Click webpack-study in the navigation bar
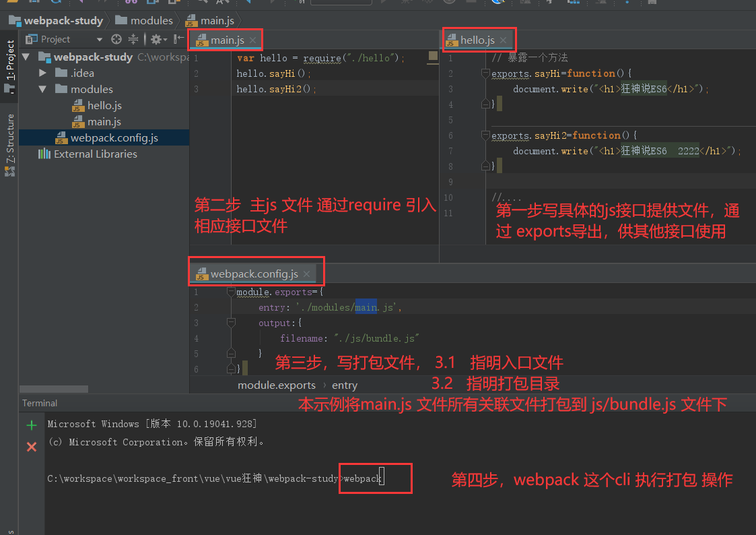Image resolution: width=756 pixels, height=535 pixels. coord(57,21)
